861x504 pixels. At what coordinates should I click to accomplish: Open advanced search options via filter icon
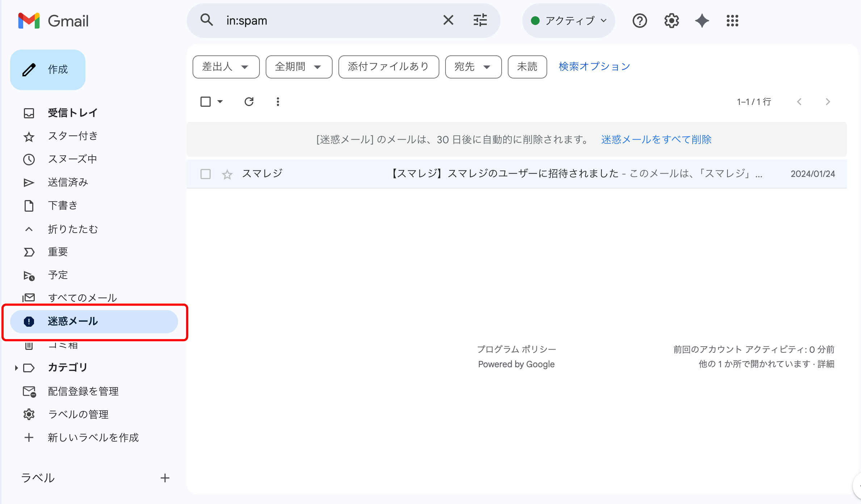480,20
